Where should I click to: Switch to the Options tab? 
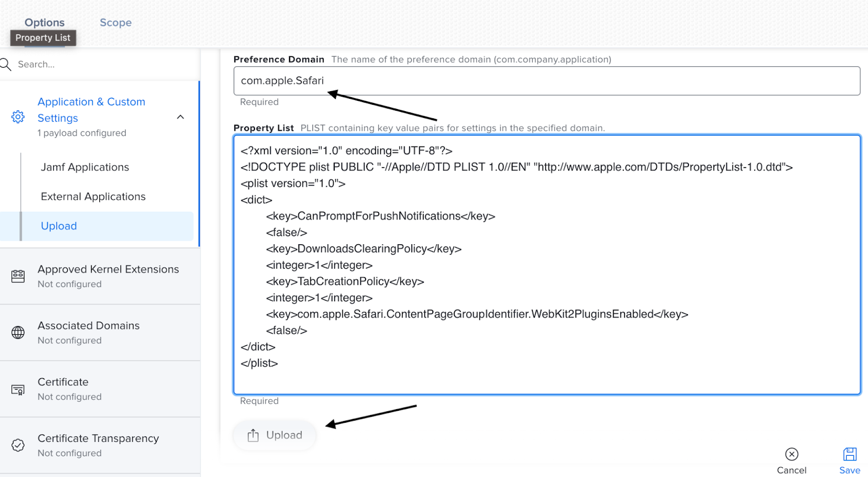pos(44,22)
